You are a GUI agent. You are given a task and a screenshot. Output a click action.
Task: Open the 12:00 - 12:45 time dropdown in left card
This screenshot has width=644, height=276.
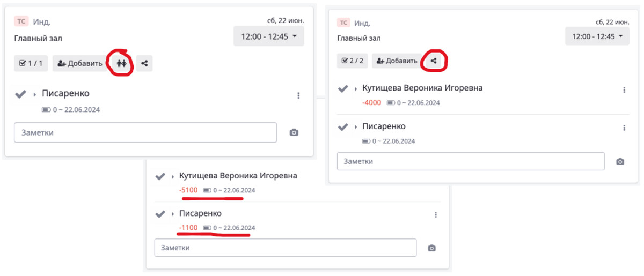point(269,36)
